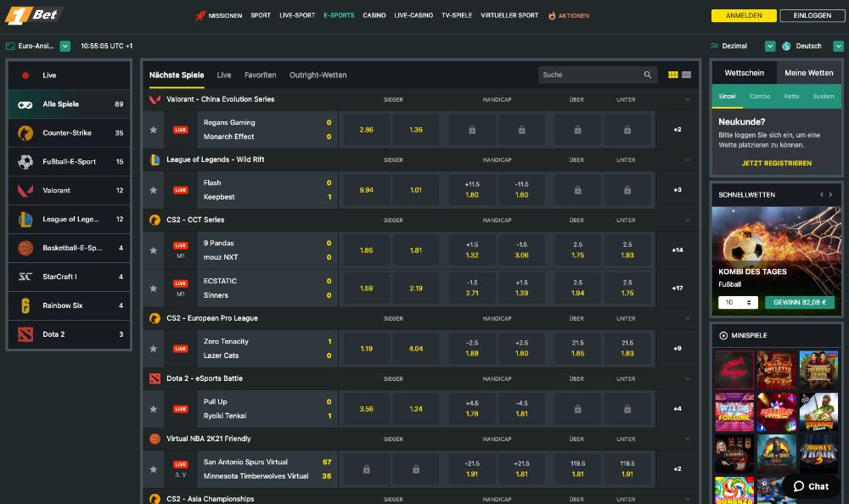Screen dimensions: 849x504
Task: Click LIVE badge on Flash vs Keepbest
Action: 180,190
